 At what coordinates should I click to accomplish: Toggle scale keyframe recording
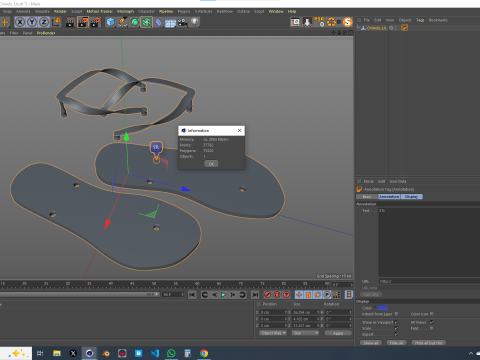tap(308, 295)
